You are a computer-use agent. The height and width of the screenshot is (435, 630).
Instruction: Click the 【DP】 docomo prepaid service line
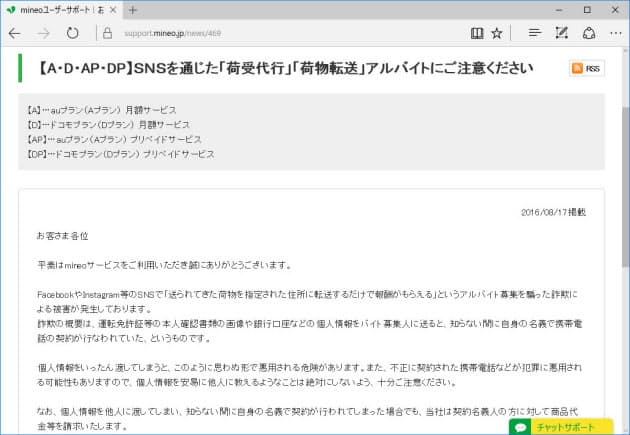121,154
